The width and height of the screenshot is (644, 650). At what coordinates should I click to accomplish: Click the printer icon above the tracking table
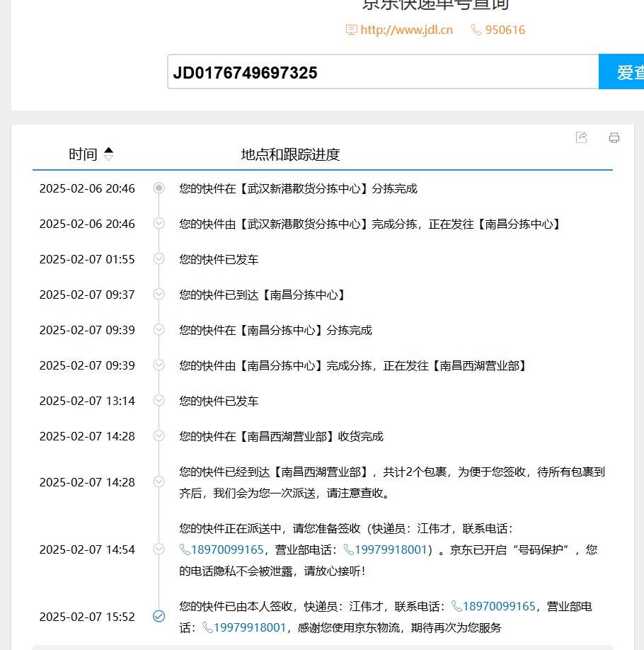[x=614, y=137]
